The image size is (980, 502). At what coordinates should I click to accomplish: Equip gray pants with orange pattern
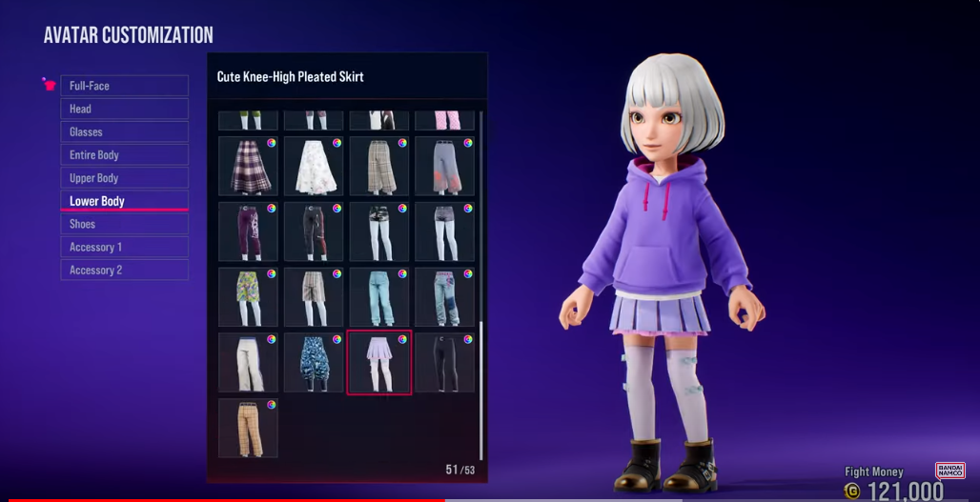tap(444, 166)
